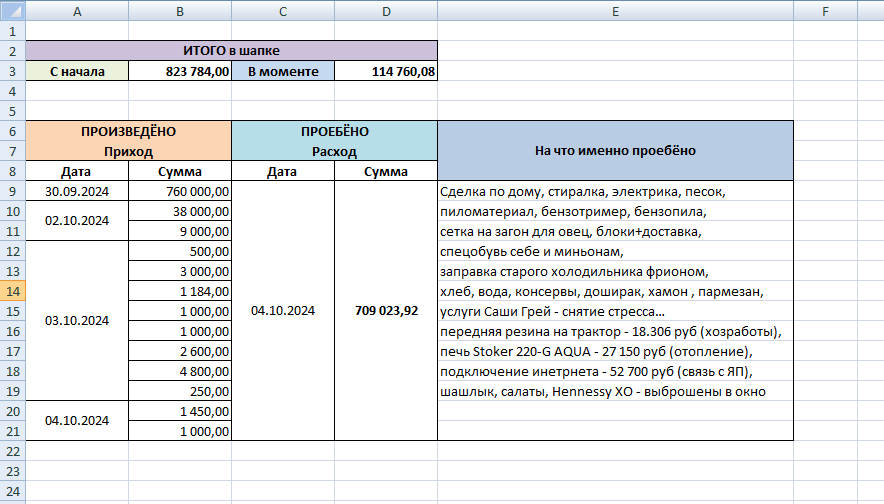This screenshot has height=504, width=884.
Task: Click the 'В моменте' cell
Action: [x=283, y=71]
